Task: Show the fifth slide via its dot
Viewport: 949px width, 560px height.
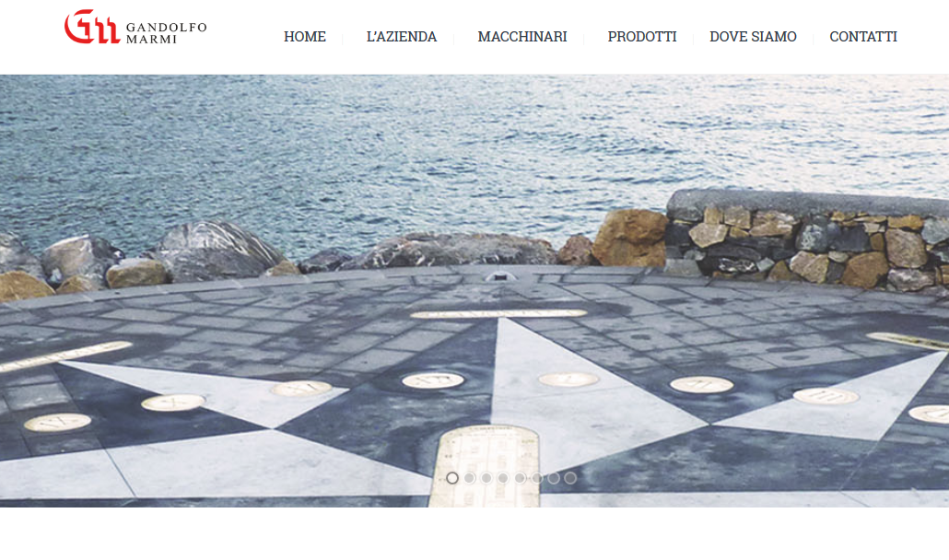Action: (520, 478)
